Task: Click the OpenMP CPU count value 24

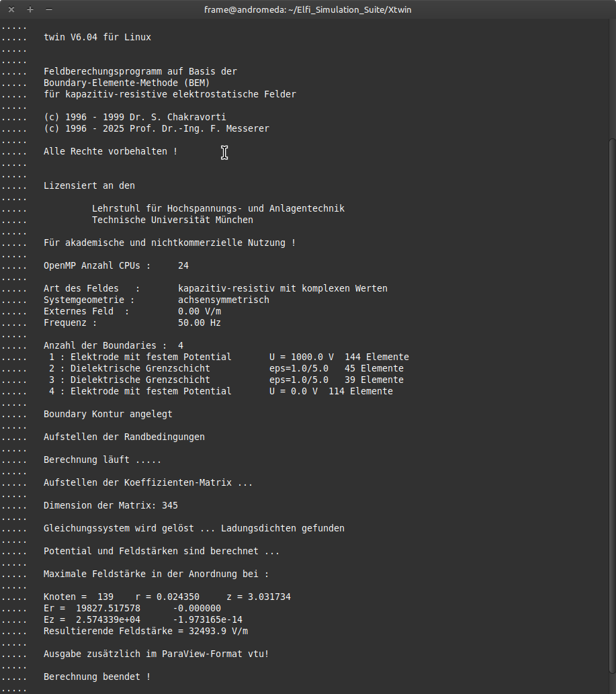Action: [x=183, y=265]
